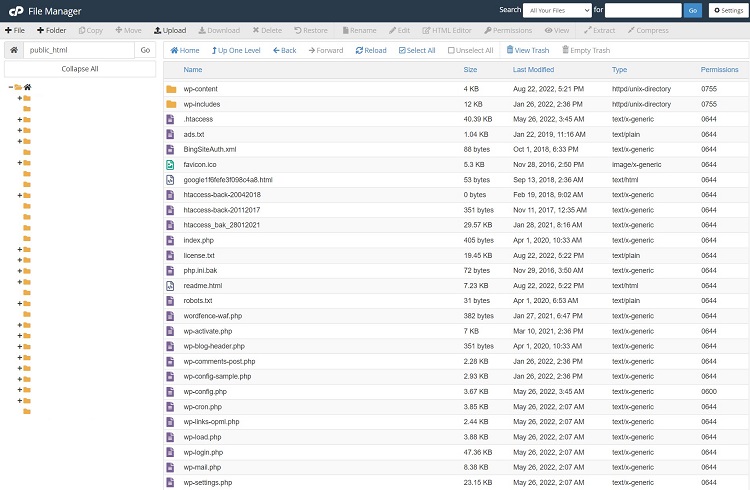The width and height of the screenshot is (750, 490).
Task: Select the license.txt file
Action: coord(199,256)
